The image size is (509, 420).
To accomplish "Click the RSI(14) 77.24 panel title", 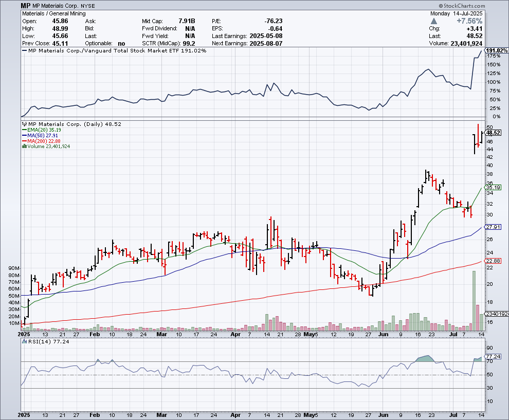I will coord(49,341).
